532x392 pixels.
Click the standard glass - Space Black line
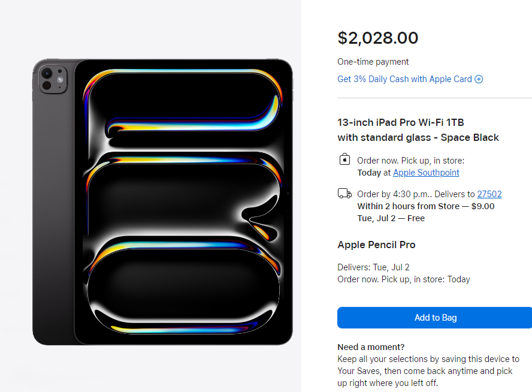point(418,138)
